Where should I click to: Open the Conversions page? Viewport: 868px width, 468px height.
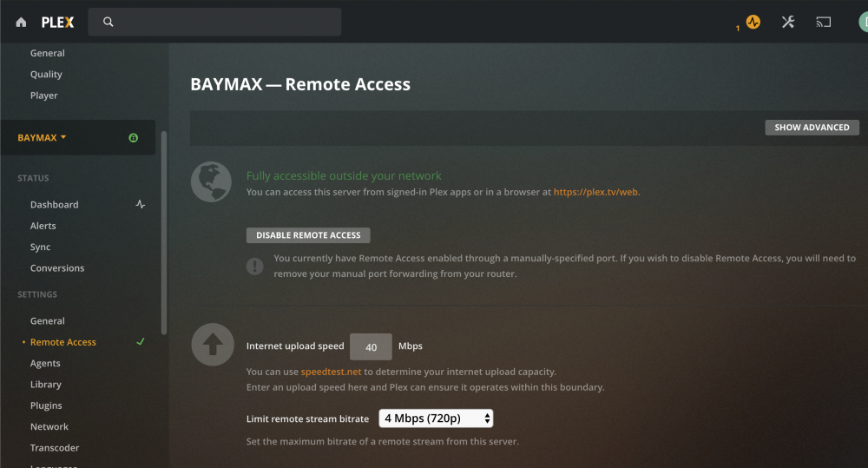(x=57, y=268)
